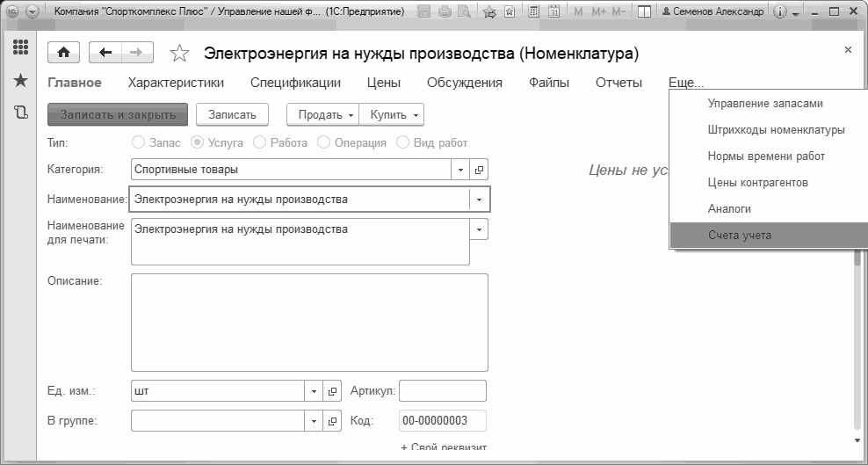The height and width of the screenshot is (465, 868).
Task: Select the Операция radio button
Action: [323, 142]
